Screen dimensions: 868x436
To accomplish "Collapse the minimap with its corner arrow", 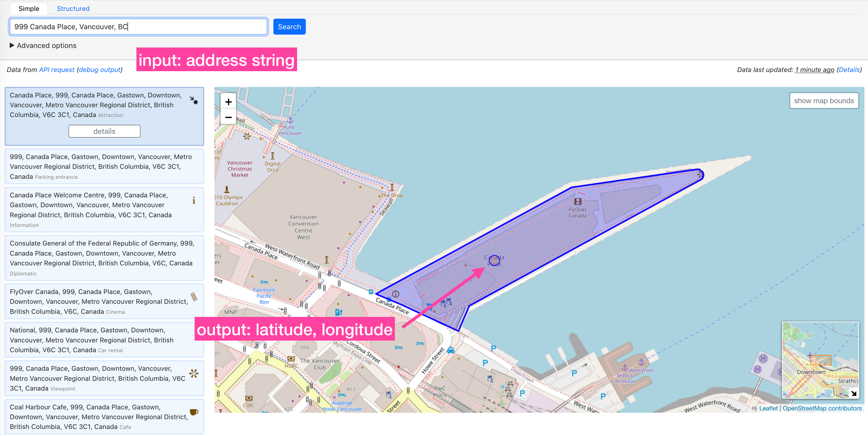I will [854, 393].
